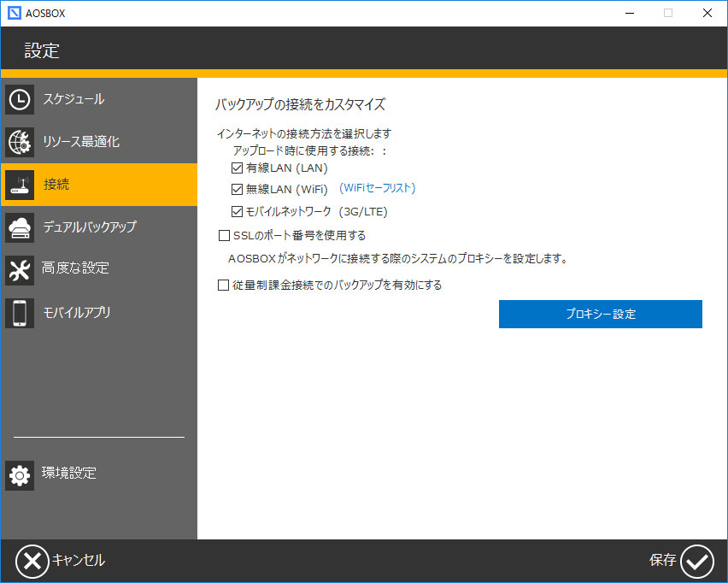728x583 pixels.
Task: Select the 接続 sidebar tab
Action: [99, 185]
